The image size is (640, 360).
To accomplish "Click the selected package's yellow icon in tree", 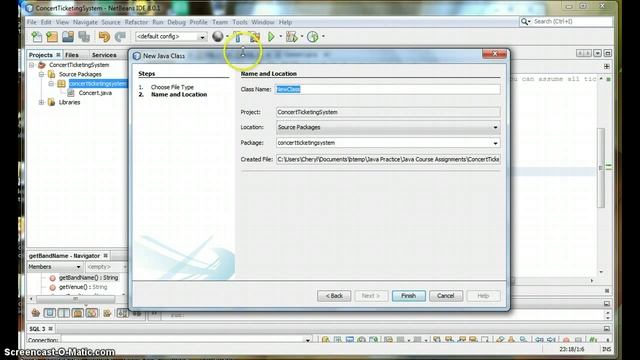I will point(61,84).
